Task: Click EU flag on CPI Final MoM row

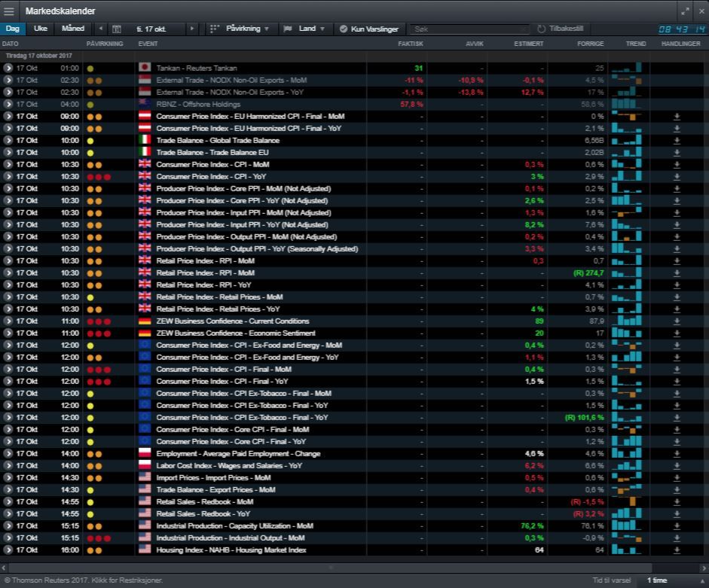Action: click(x=145, y=369)
